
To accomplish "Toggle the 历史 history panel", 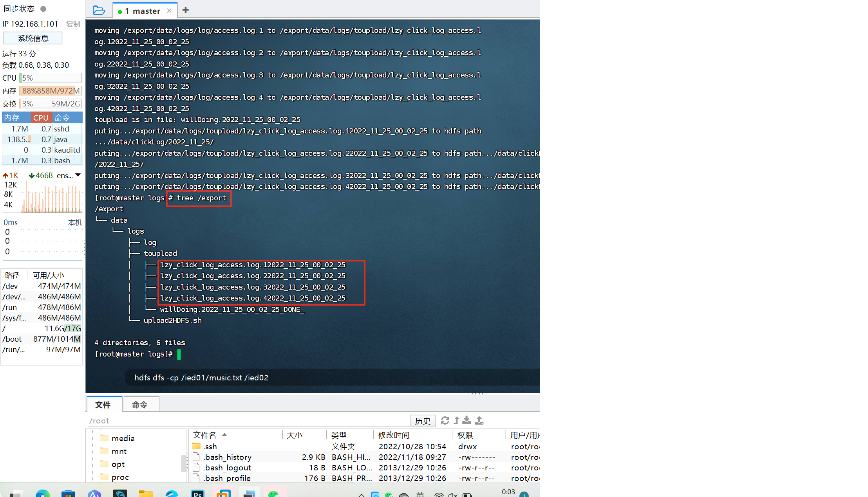I will [x=423, y=420].
